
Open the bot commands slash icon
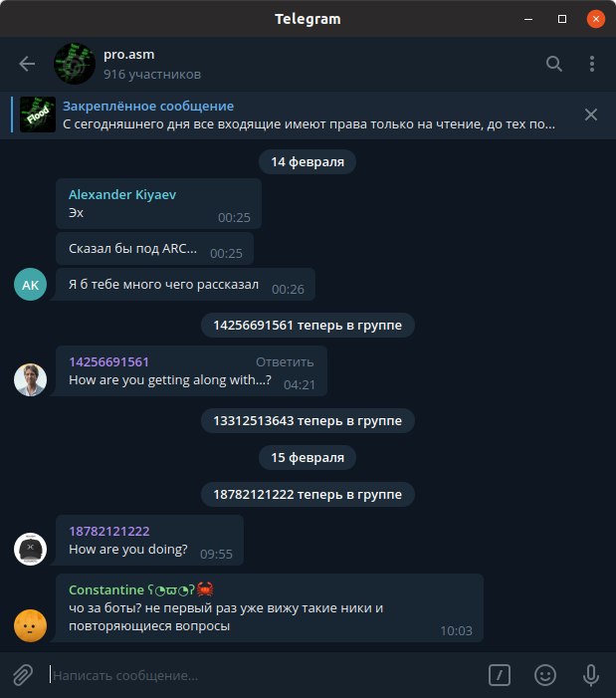[499, 675]
